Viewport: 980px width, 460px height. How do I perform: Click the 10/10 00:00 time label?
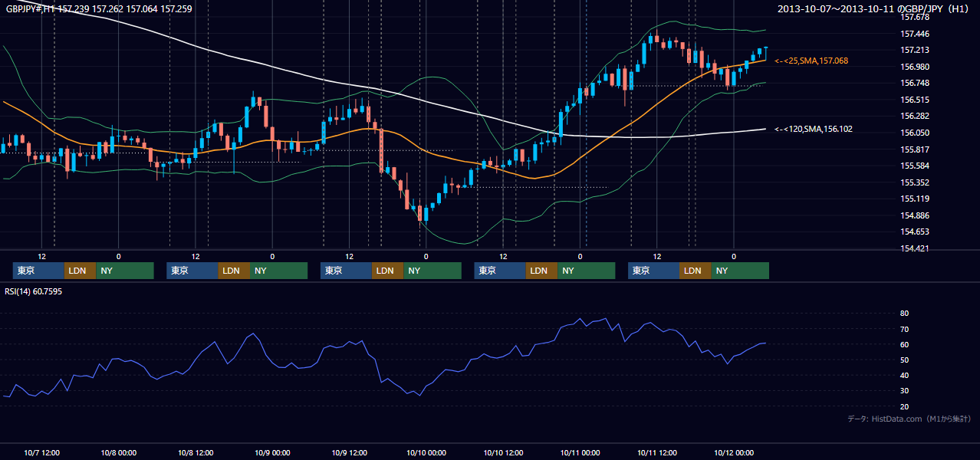coord(426,452)
